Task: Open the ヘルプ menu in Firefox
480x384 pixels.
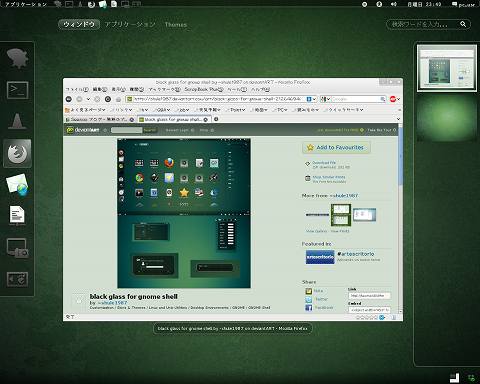Action: tap(260, 89)
